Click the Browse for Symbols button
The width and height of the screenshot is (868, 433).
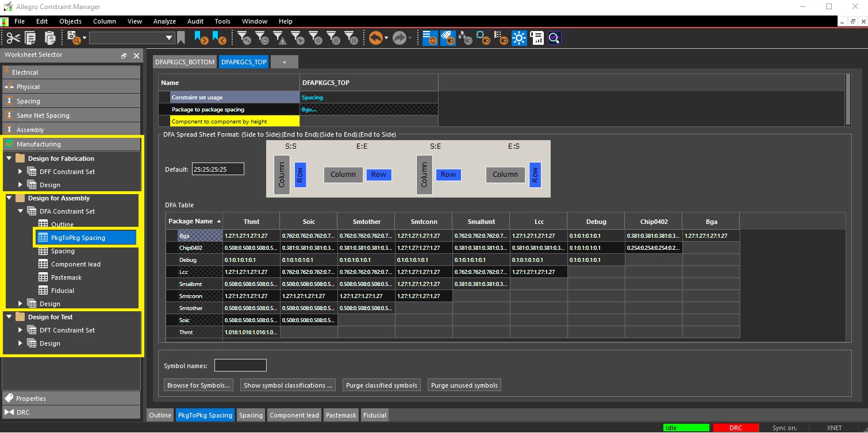(x=199, y=385)
